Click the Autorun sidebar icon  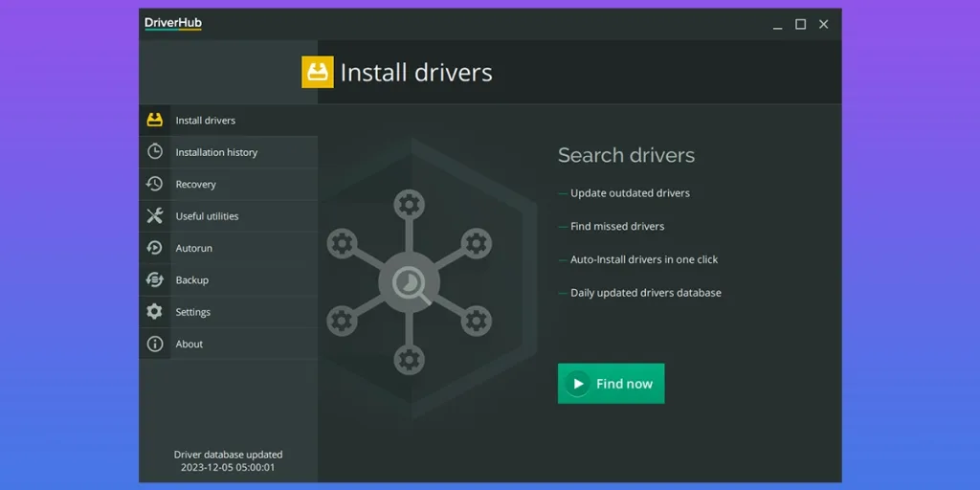point(154,248)
